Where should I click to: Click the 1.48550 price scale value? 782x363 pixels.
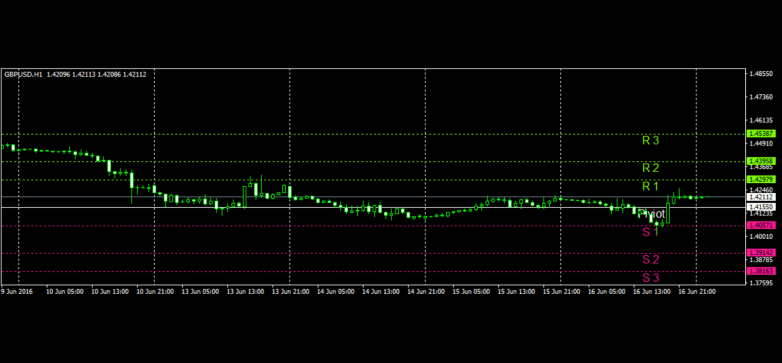tap(761, 73)
